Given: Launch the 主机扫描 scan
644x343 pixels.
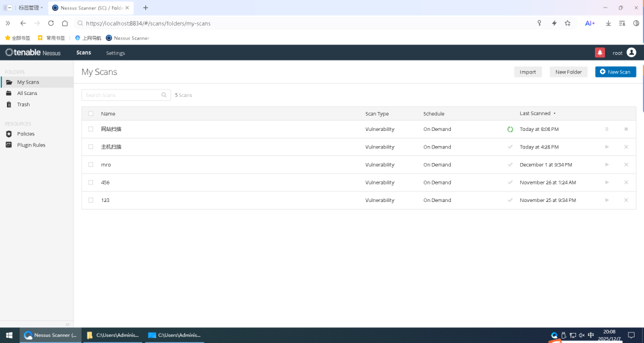Looking at the screenshot, I should (x=607, y=147).
